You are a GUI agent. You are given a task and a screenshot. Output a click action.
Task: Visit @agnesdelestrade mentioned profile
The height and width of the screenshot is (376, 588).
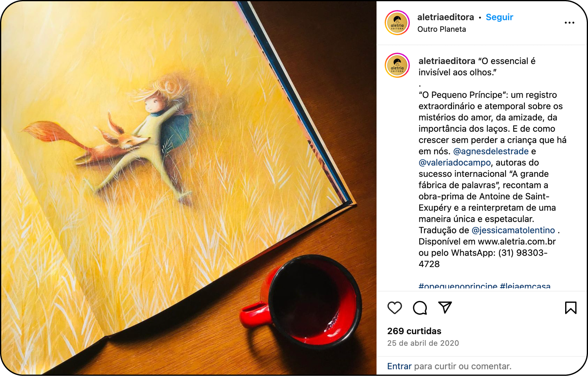tap(491, 151)
